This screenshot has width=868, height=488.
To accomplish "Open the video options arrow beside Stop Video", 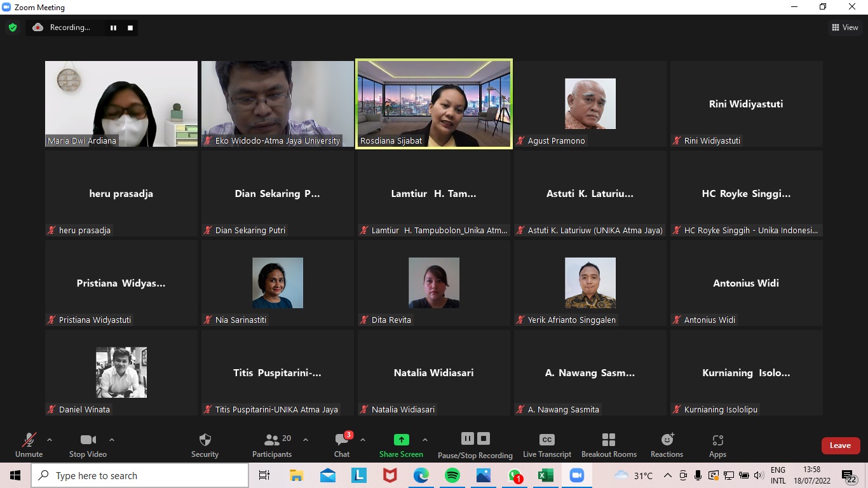I will pos(112,440).
